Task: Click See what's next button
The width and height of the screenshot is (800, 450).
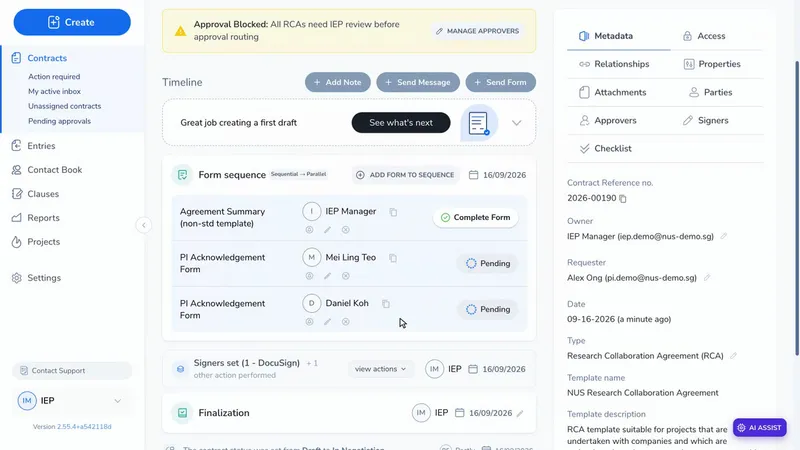Action: click(401, 123)
